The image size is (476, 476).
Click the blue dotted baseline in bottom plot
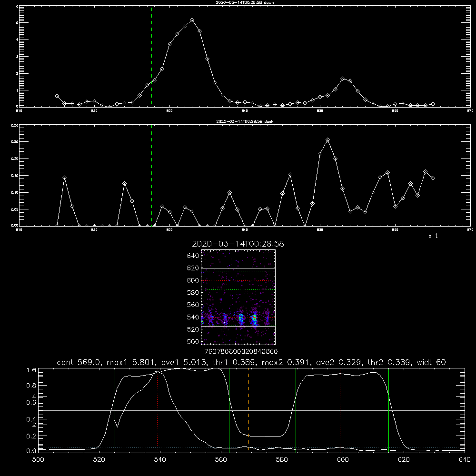click(251, 447)
